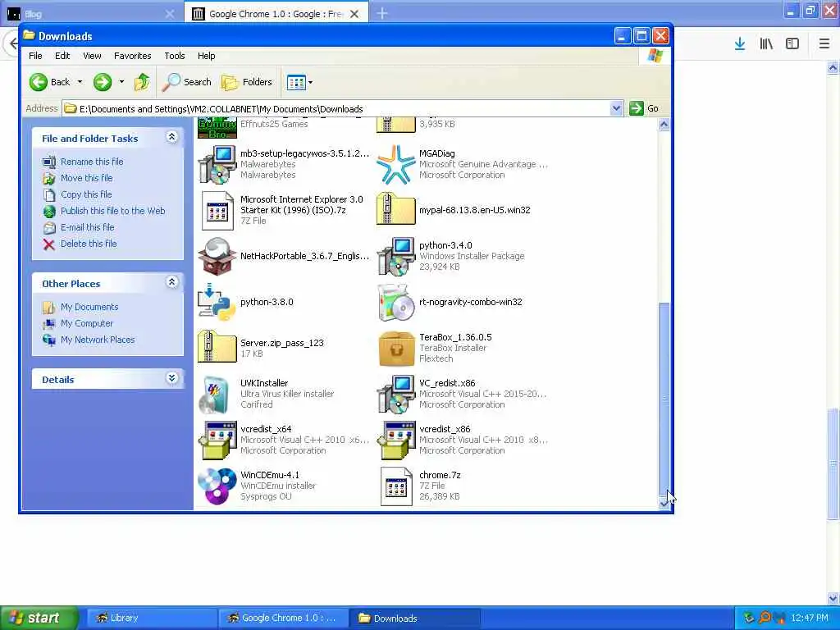The width and height of the screenshot is (840, 630).
Task: Go to My Network Places
Action: [x=98, y=340]
